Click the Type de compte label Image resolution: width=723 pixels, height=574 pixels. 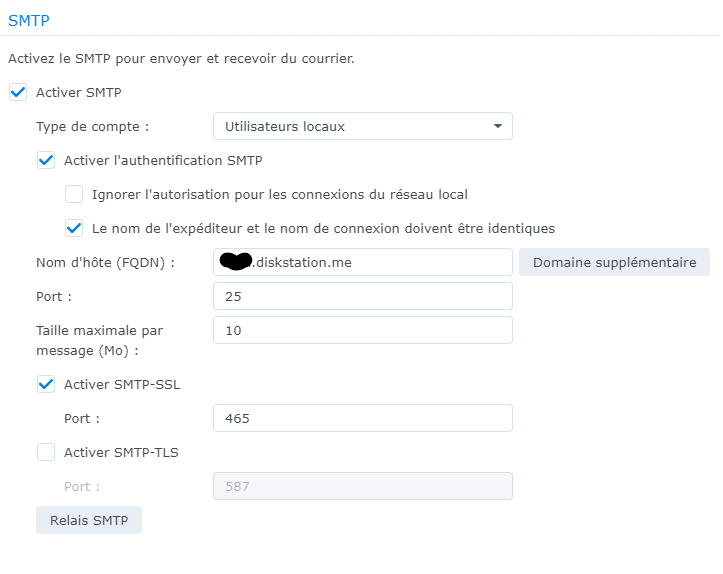pyautogui.click(x=92, y=126)
